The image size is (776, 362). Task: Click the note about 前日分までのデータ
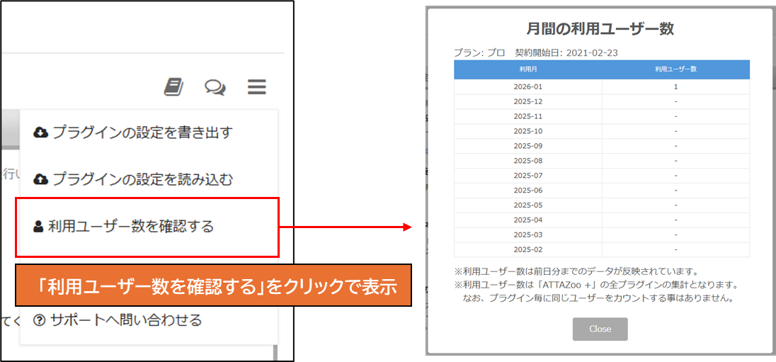576,272
